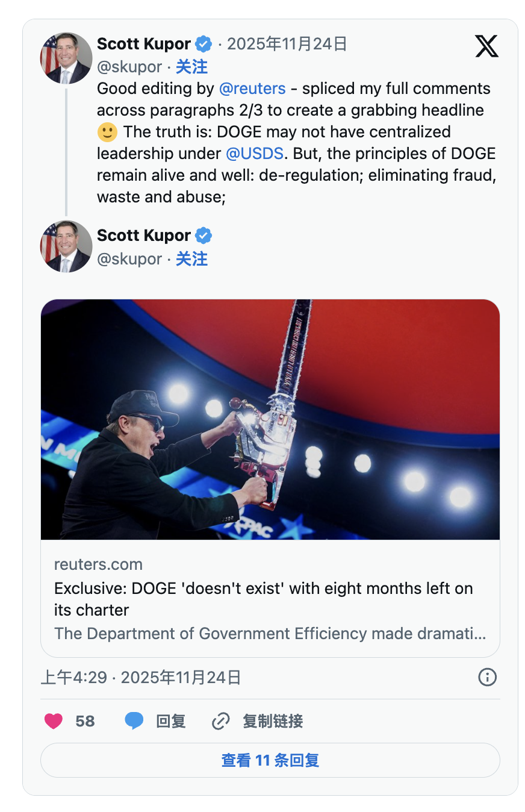Open the @USDS mention link

[254, 154]
